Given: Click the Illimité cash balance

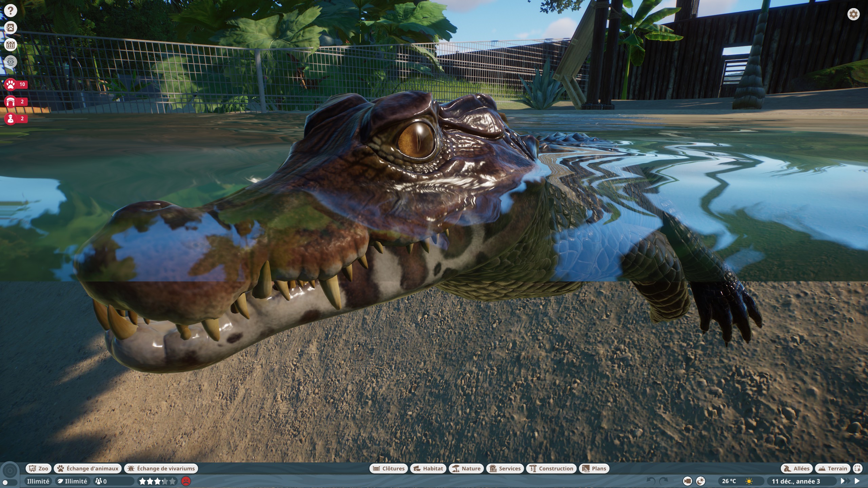Looking at the screenshot, I should coord(38,481).
